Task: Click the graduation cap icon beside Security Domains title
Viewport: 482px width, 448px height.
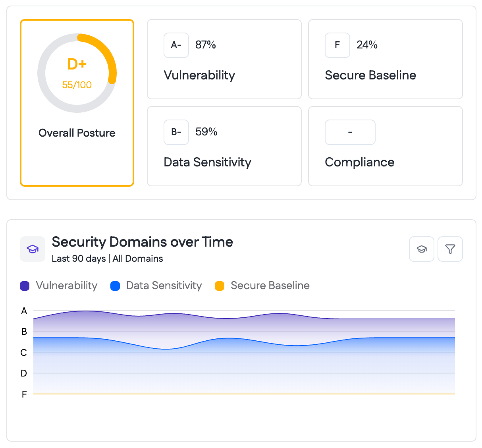Action: pyautogui.click(x=32, y=249)
